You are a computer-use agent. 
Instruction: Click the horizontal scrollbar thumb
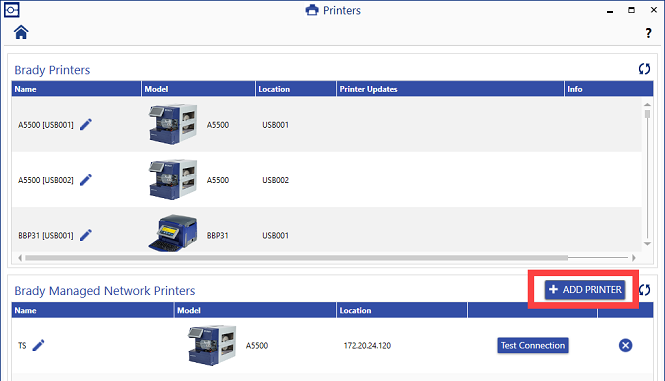coord(296,258)
